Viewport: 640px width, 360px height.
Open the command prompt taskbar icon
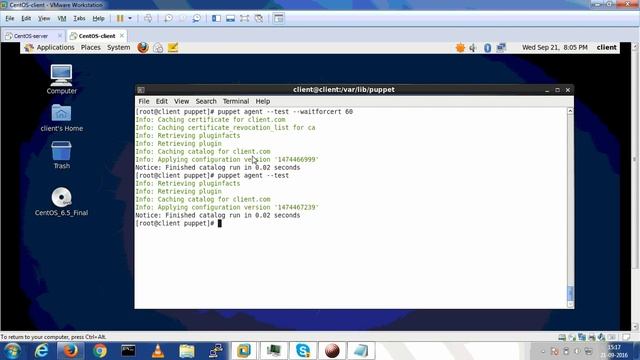[x=129, y=351]
